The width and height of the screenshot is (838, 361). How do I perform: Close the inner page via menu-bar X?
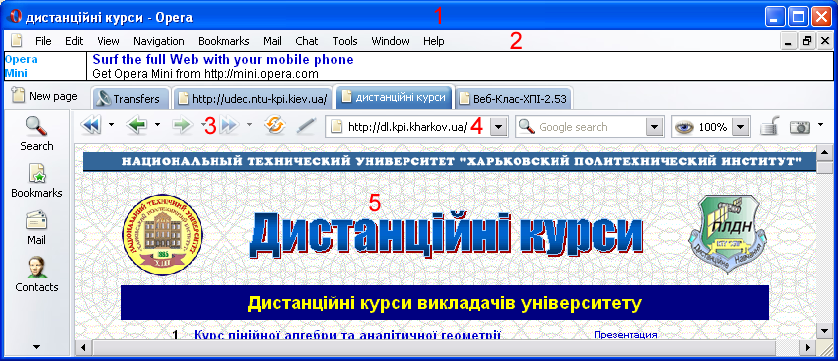[x=824, y=41]
